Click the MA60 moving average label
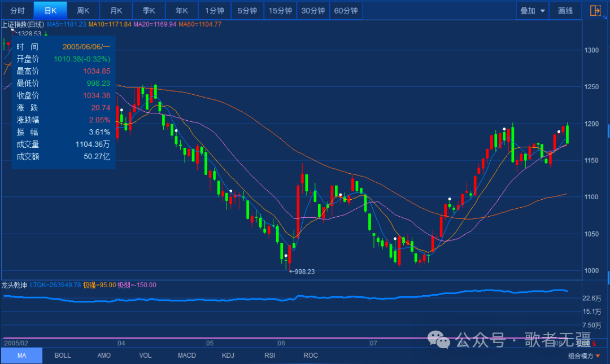Viewport: 610px width, 364px height. (200, 24)
